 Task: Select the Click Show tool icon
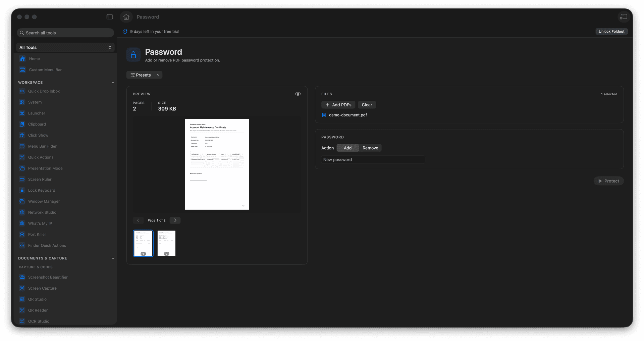(22, 135)
